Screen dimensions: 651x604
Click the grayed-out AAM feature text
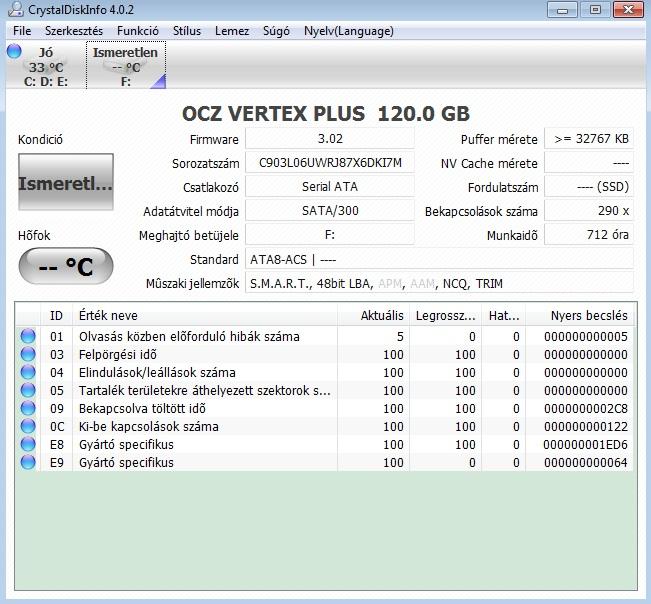[x=422, y=284]
